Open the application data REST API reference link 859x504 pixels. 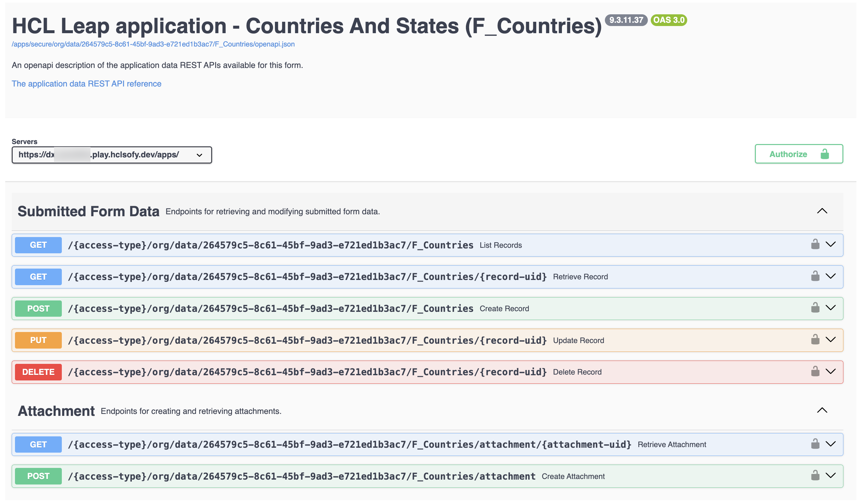[x=87, y=84]
